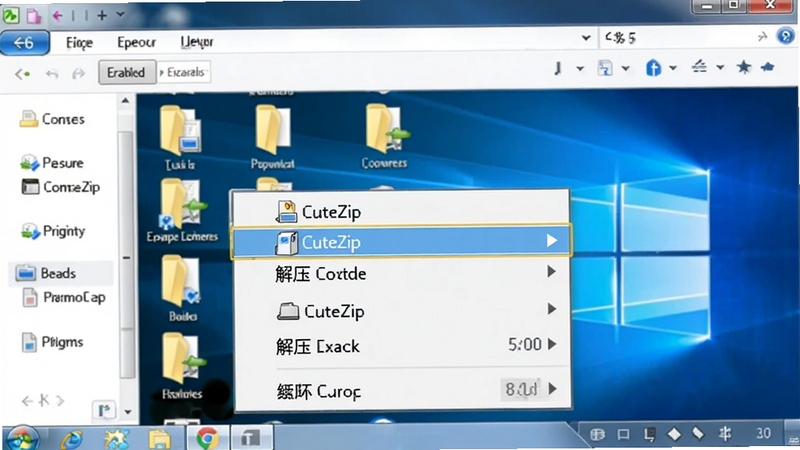Image resolution: width=800 pixels, height=450 pixels.
Task: Click the blue back button labeled 6
Action: click(25, 43)
